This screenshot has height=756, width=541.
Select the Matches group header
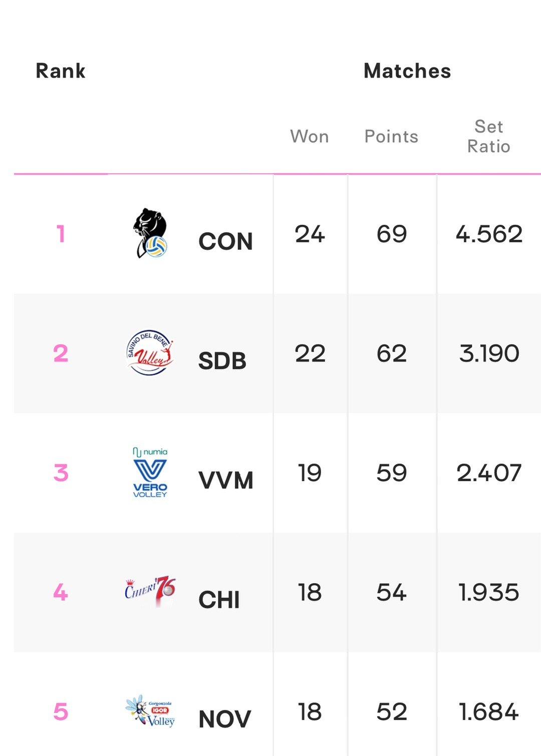407,71
